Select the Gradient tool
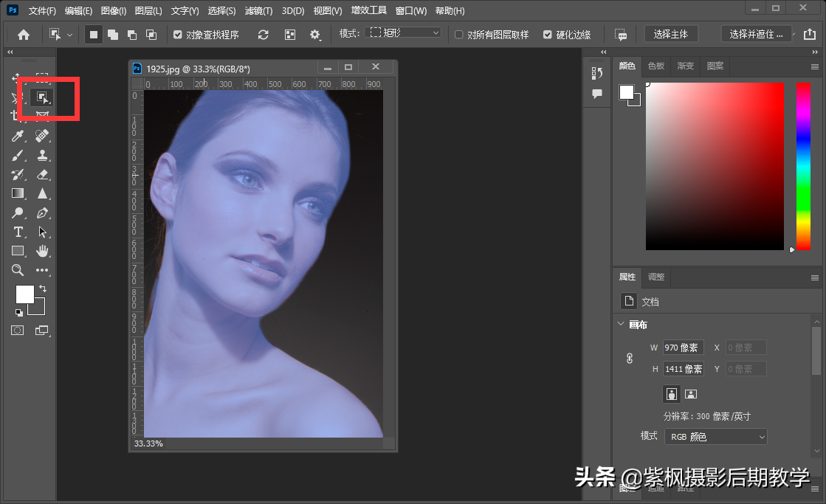 pos(18,193)
